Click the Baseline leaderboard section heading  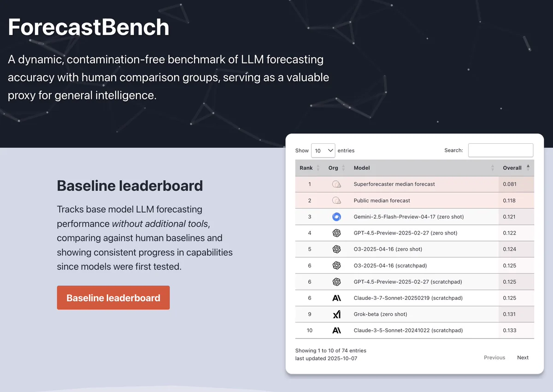click(x=130, y=186)
